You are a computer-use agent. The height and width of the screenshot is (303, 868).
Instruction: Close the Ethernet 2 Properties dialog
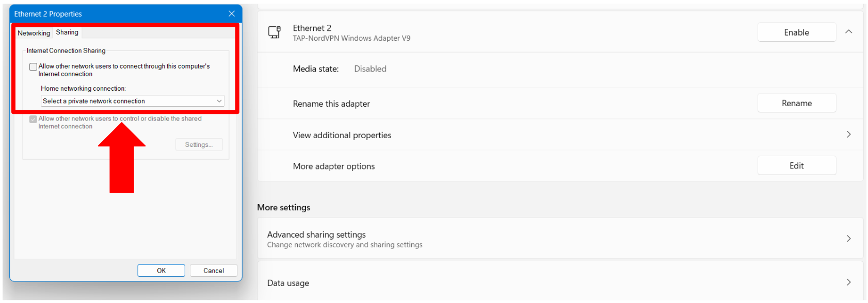232,13
